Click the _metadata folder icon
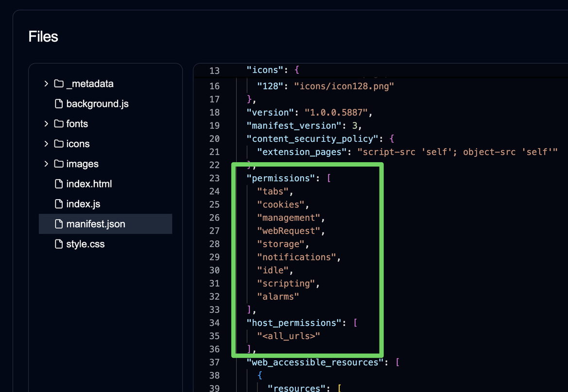Screen dimensions: 568x392 59,84
